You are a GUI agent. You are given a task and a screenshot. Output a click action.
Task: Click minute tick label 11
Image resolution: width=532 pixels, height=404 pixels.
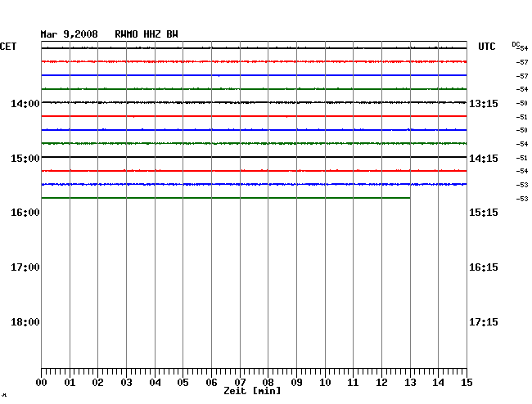click(x=353, y=382)
